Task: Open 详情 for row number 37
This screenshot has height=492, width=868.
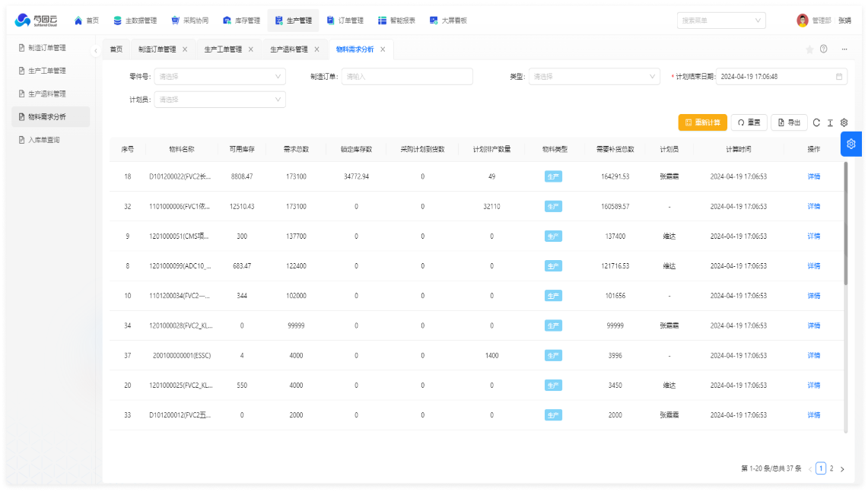Action: (x=814, y=356)
